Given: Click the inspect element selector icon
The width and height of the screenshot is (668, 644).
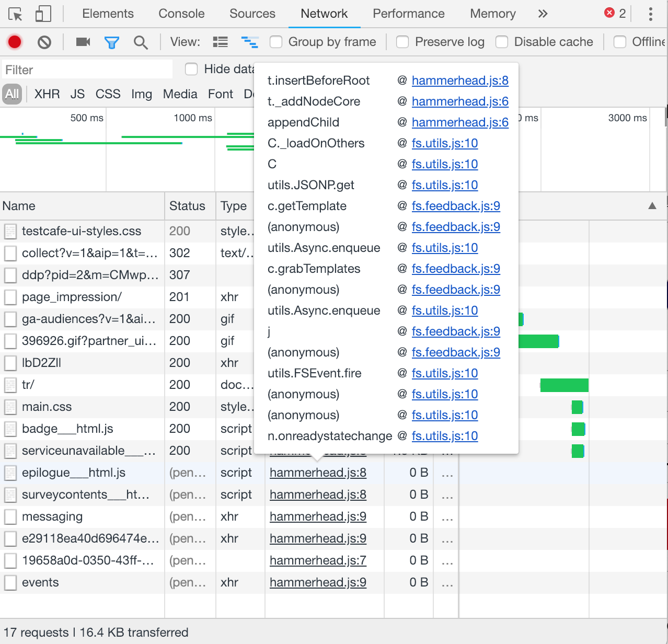Looking at the screenshot, I should point(16,14).
